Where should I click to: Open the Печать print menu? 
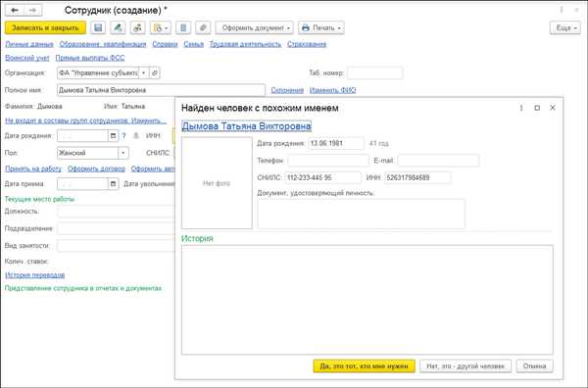click(321, 27)
